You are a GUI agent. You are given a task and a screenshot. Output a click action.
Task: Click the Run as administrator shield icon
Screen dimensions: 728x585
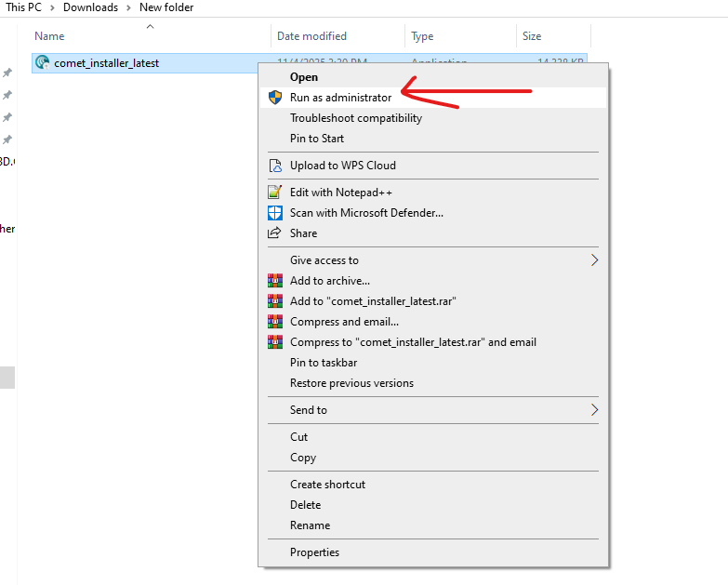274,98
